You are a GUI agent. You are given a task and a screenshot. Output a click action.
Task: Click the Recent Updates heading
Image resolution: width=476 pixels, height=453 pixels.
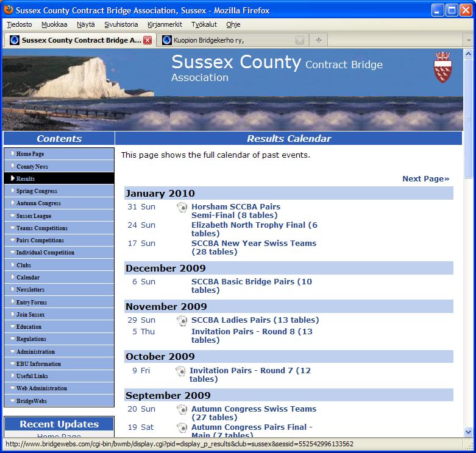59,424
